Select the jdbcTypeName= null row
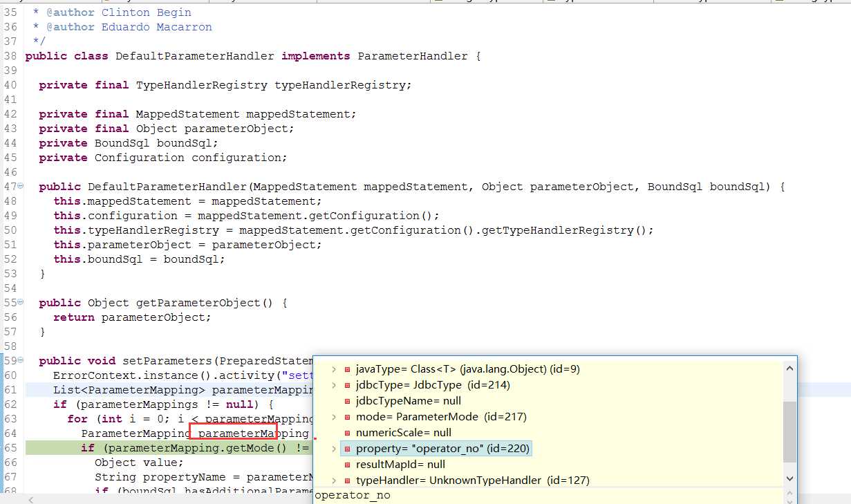The width and height of the screenshot is (851, 504). point(409,401)
